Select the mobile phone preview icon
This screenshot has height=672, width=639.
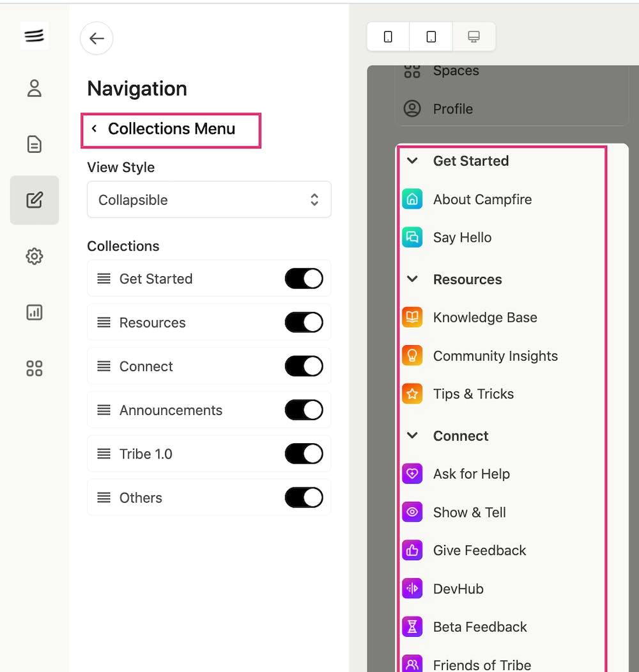point(387,36)
